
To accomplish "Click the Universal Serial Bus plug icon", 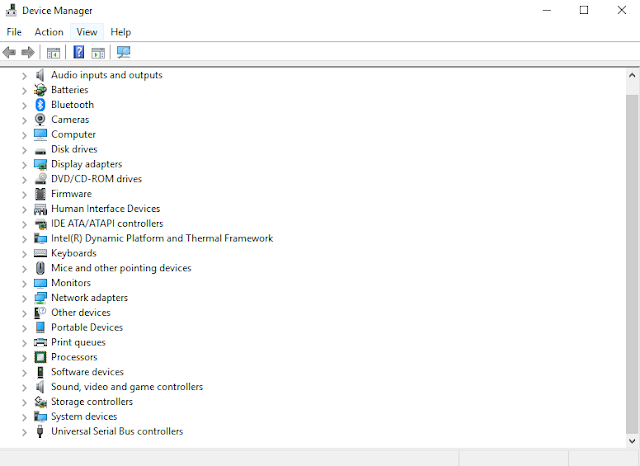I will coord(40,431).
